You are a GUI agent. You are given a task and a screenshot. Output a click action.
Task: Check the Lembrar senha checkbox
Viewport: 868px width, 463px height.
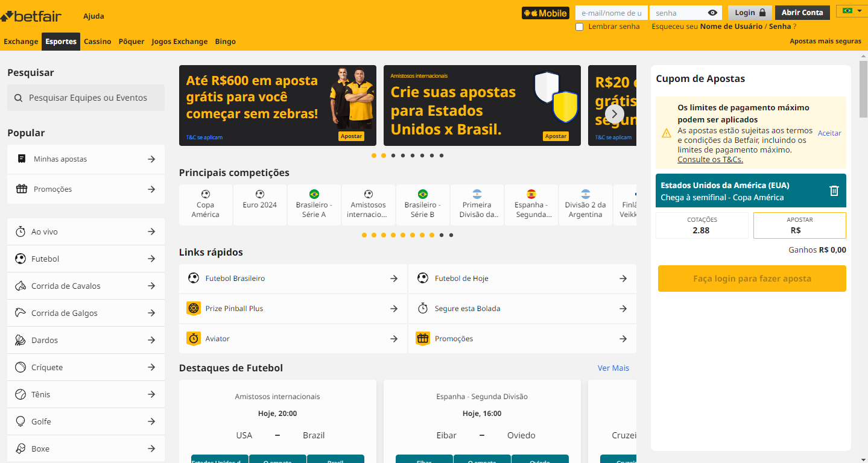[580, 27]
